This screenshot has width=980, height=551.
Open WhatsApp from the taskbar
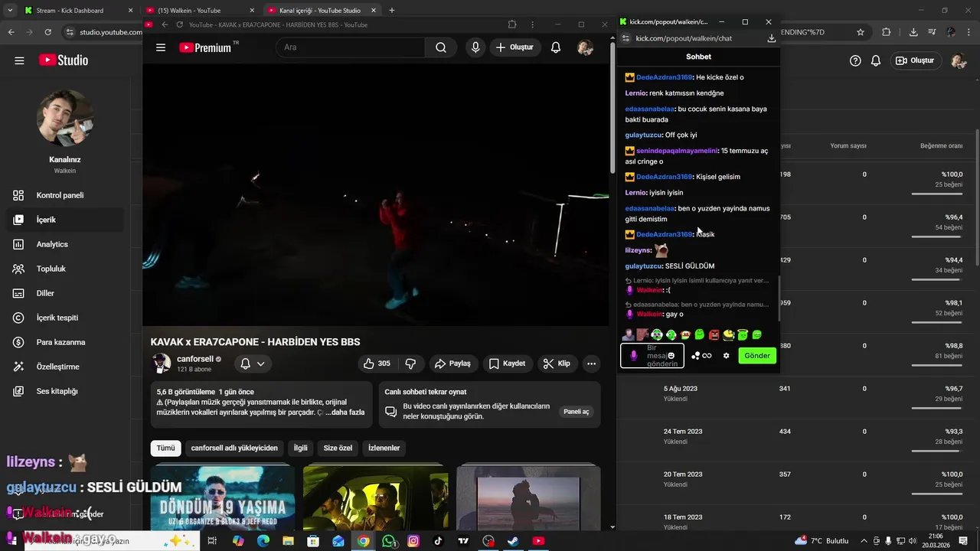(389, 541)
